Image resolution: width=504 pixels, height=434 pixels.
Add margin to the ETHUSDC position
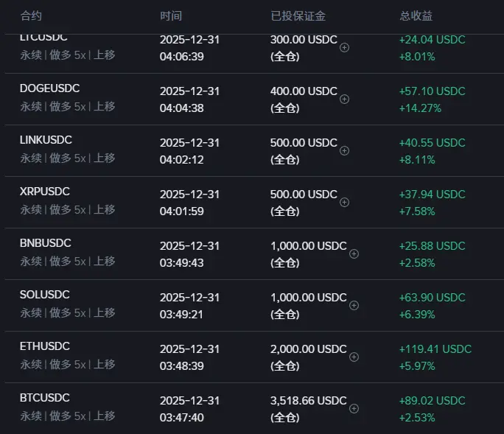coord(354,357)
